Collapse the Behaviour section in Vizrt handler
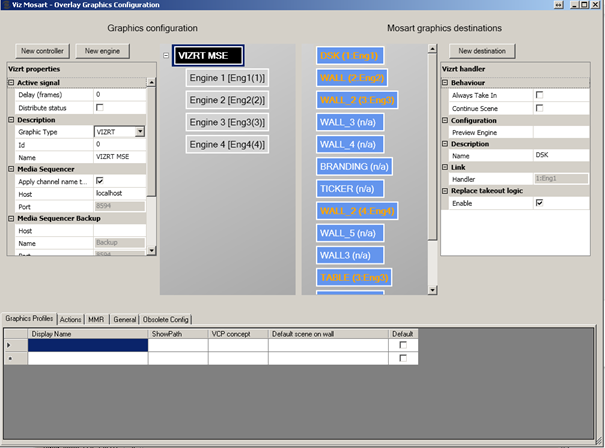605x448 pixels. pyautogui.click(x=445, y=82)
